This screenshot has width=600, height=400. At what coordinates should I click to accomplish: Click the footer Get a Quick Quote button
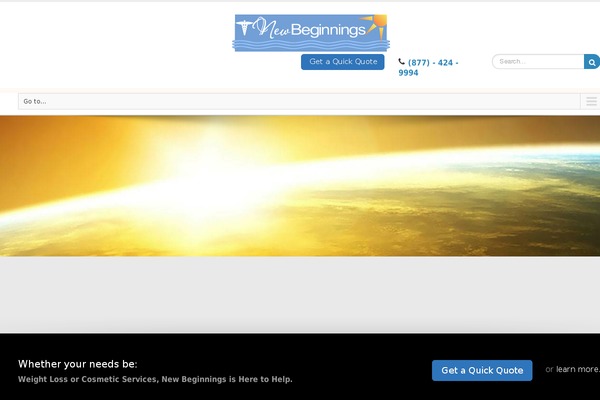point(482,370)
